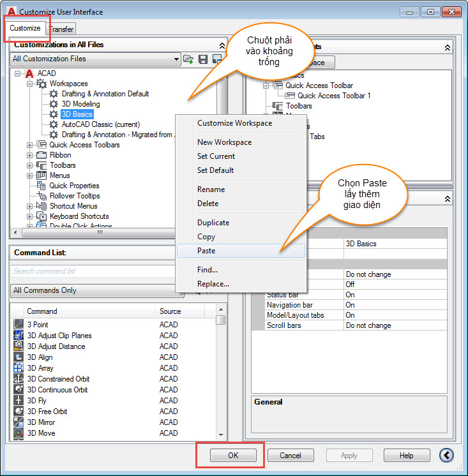The height and width of the screenshot is (476, 468).
Task: Click the ACAD root node icon
Action: pyautogui.click(x=29, y=73)
